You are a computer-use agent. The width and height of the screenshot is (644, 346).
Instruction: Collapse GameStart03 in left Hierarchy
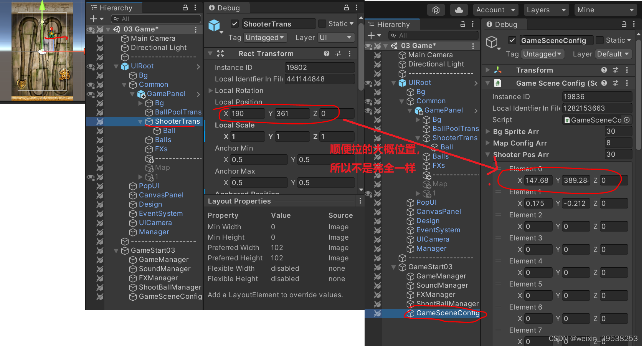116,250
